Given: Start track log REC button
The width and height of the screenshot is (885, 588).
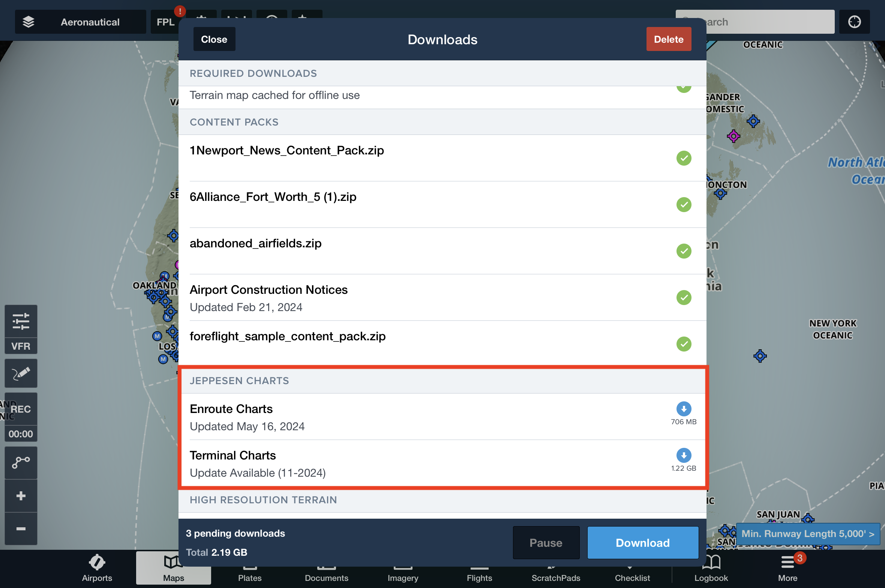Looking at the screenshot, I should point(21,409).
